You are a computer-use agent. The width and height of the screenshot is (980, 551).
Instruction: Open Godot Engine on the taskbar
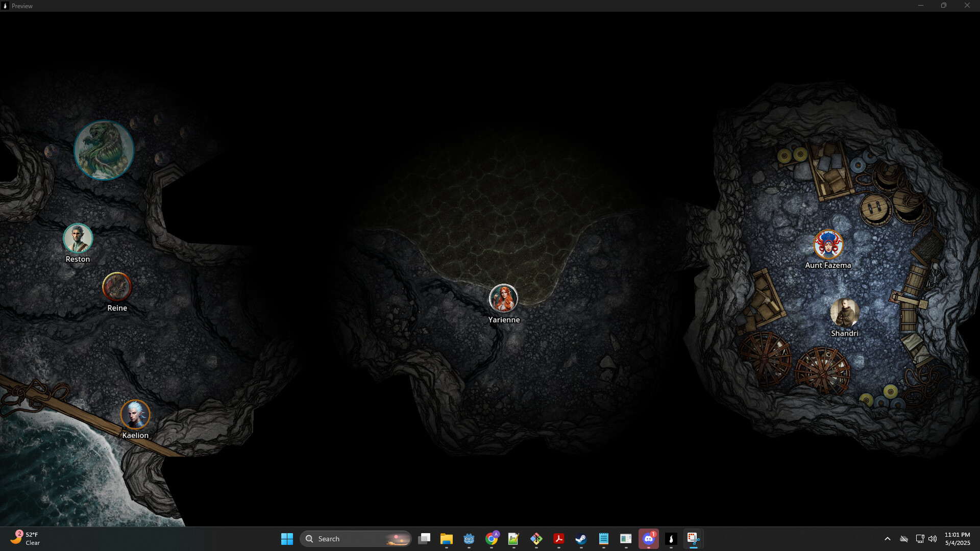pos(469,539)
